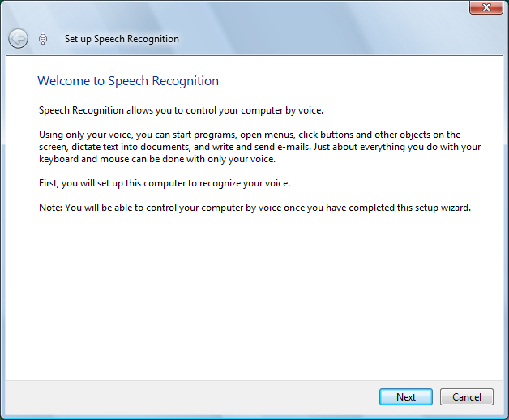Image resolution: width=509 pixels, height=420 pixels.
Task: Cancel the speech recognition setup wizard
Action: pyautogui.click(x=466, y=396)
